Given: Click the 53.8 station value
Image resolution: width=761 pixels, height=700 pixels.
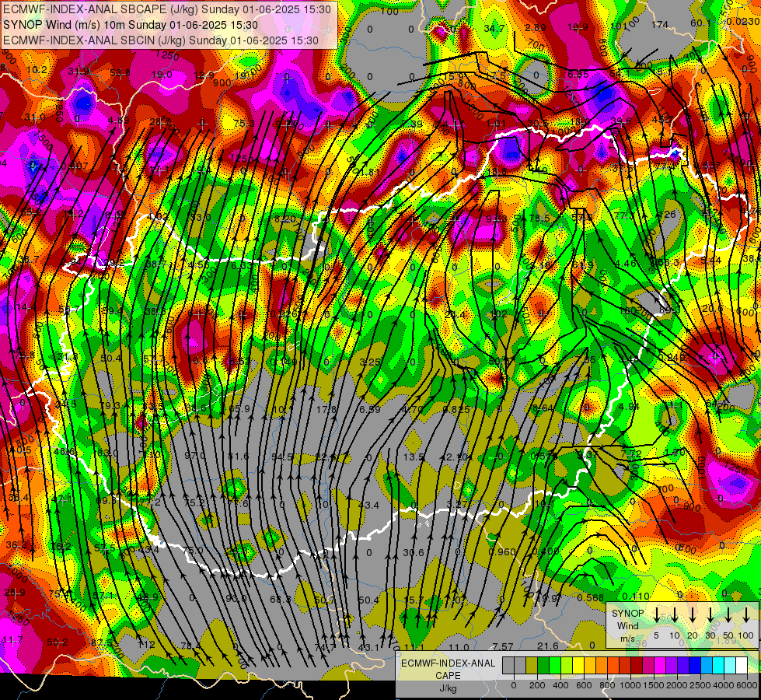Looking at the screenshot, I should click(120, 73).
